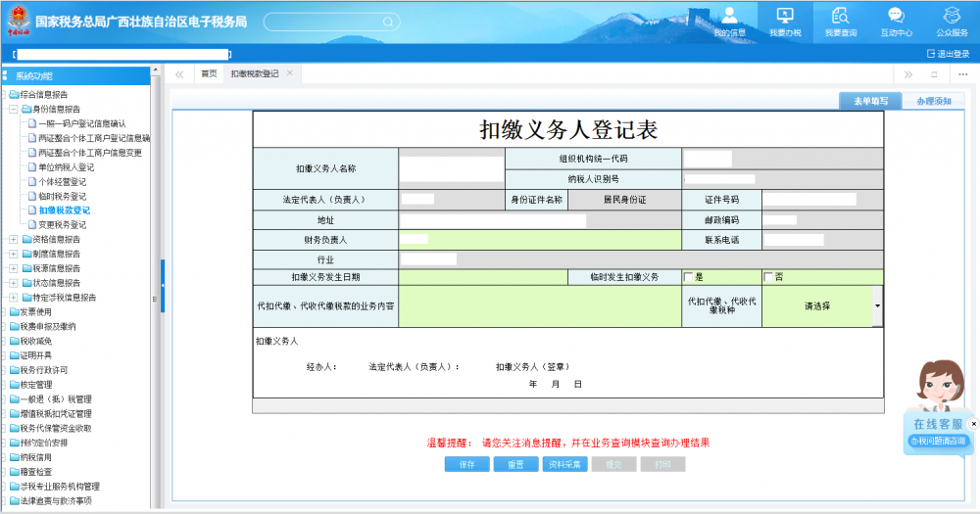
Task: Click the 保存 button
Action: 466,465
